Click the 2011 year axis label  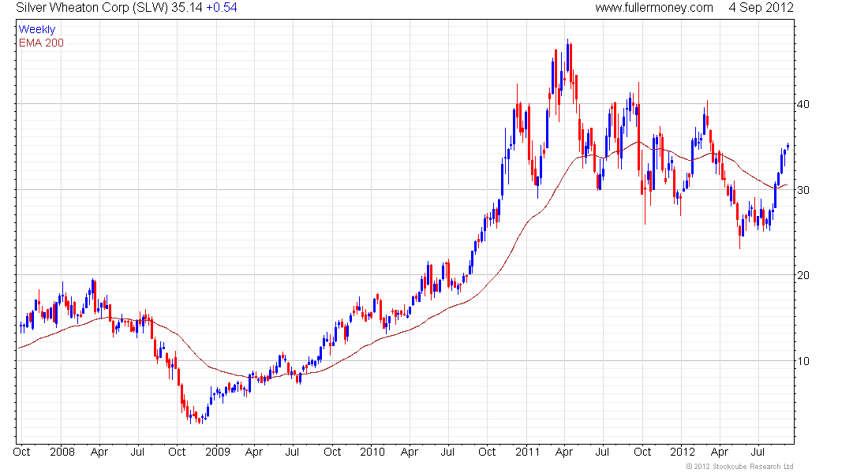coord(528,452)
